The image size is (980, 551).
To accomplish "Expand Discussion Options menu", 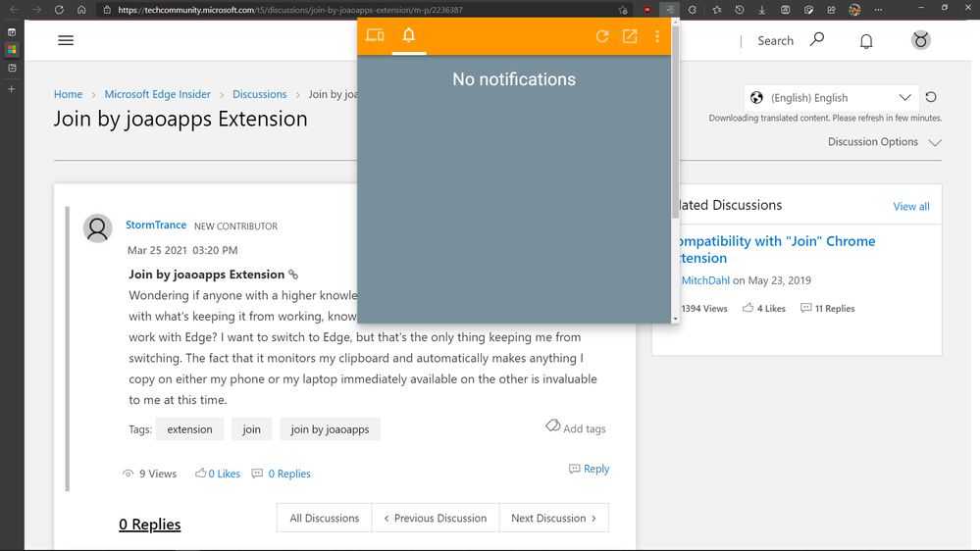I will point(885,142).
